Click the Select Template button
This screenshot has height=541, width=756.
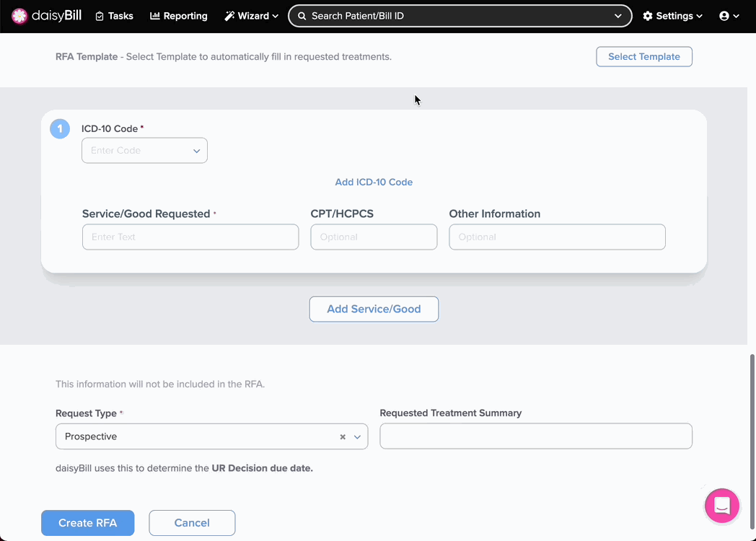[644, 56]
